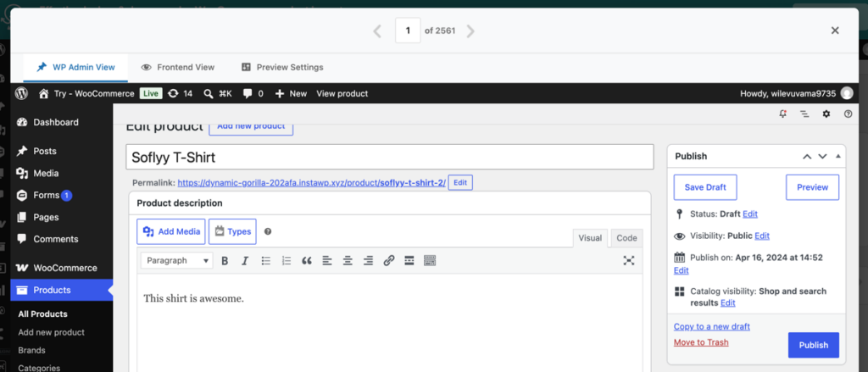The height and width of the screenshot is (372, 868).
Task: Click Copy to a new draft
Action: 712,326
